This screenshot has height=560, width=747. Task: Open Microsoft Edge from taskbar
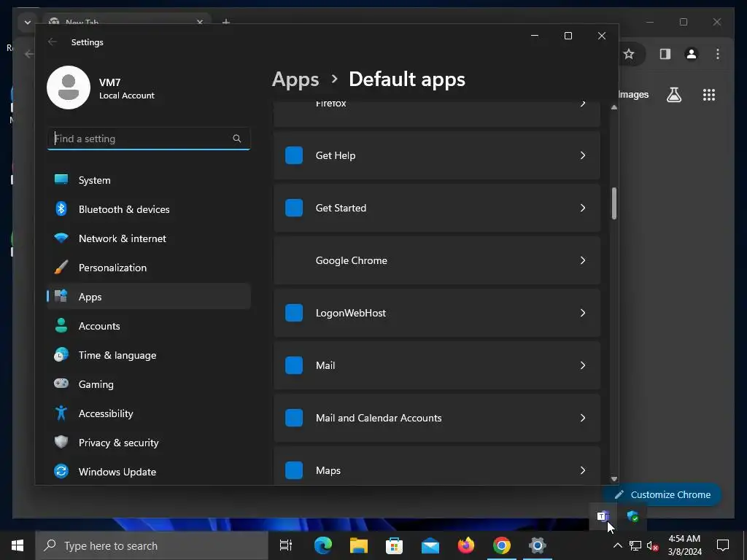(323, 545)
